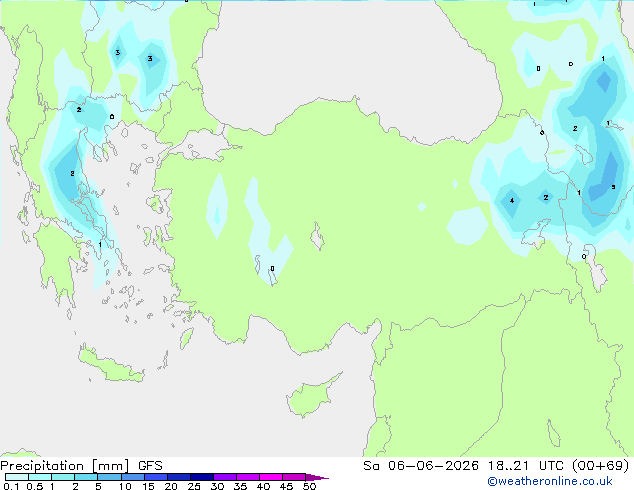Click the '15' legend scale label
This screenshot has width=634, height=490.
(148, 486)
